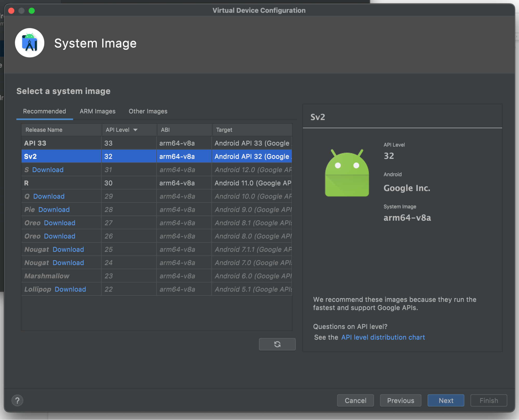The height and width of the screenshot is (420, 519).
Task: Open the API level distribution chart
Action: tap(383, 337)
